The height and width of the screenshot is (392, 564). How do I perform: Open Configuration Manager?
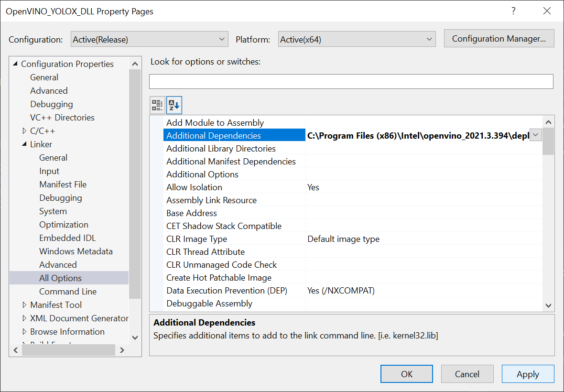coord(499,38)
